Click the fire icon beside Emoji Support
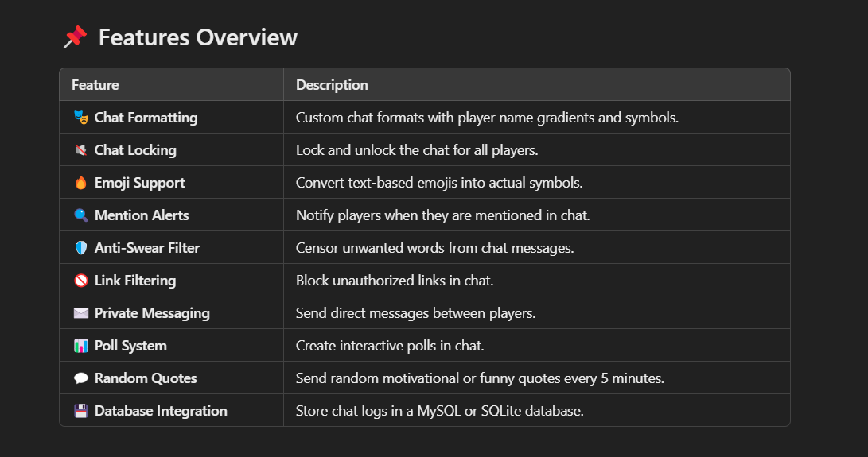868x457 pixels. [81, 183]
